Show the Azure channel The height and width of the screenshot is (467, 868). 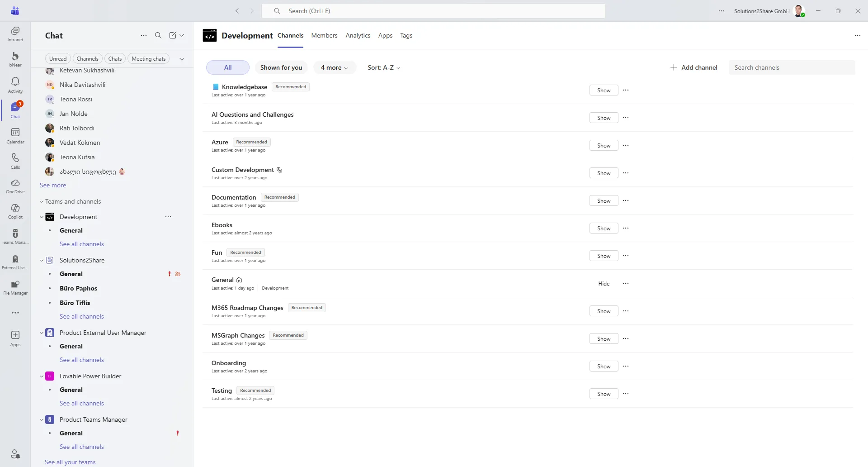(x=604, y=146)
